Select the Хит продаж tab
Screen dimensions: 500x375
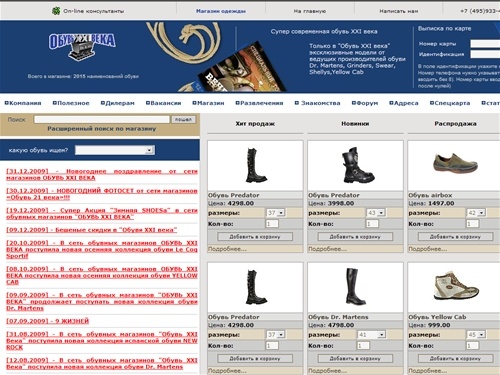[x=255, y=124]
